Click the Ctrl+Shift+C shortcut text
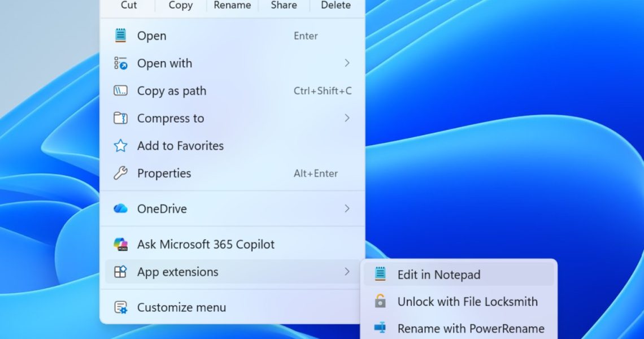 coord(323,91)
